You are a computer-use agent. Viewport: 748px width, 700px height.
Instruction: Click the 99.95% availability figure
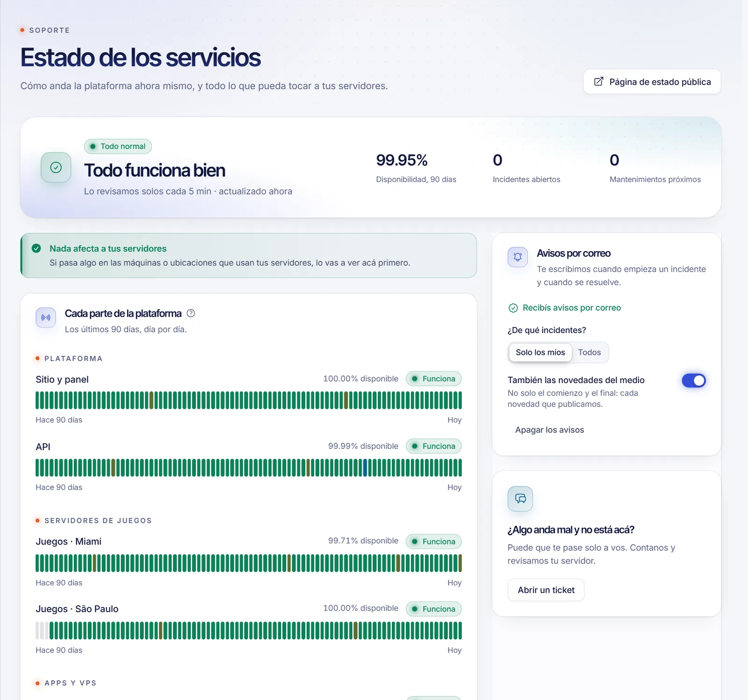pos(402,160)
